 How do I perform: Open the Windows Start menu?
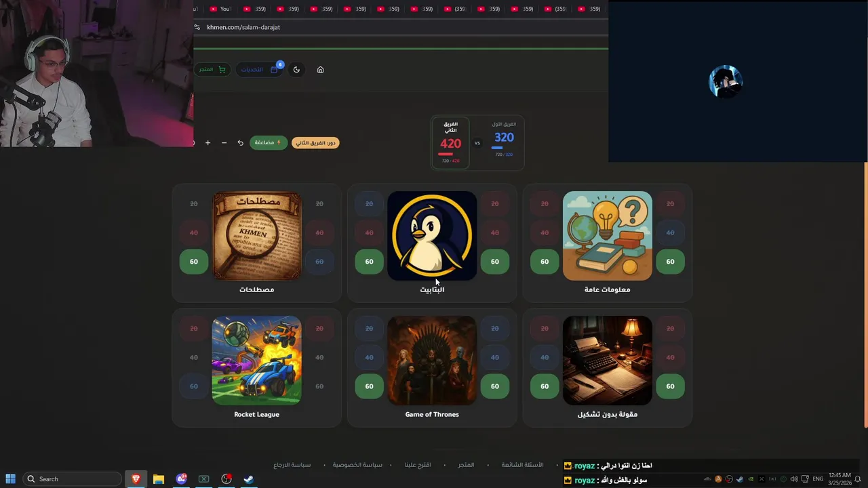[10, 479]
